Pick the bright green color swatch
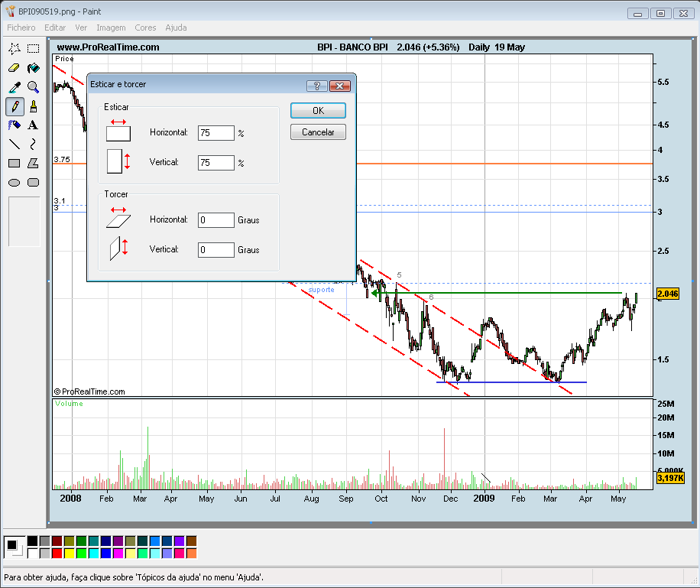The image size is (700, 588). click(x=81, y=553)
